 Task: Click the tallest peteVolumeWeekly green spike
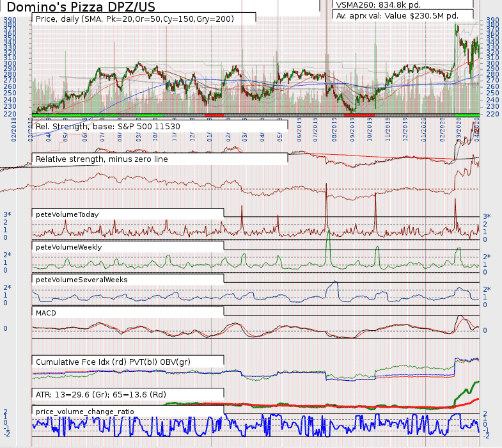click(x=328, y=248)
